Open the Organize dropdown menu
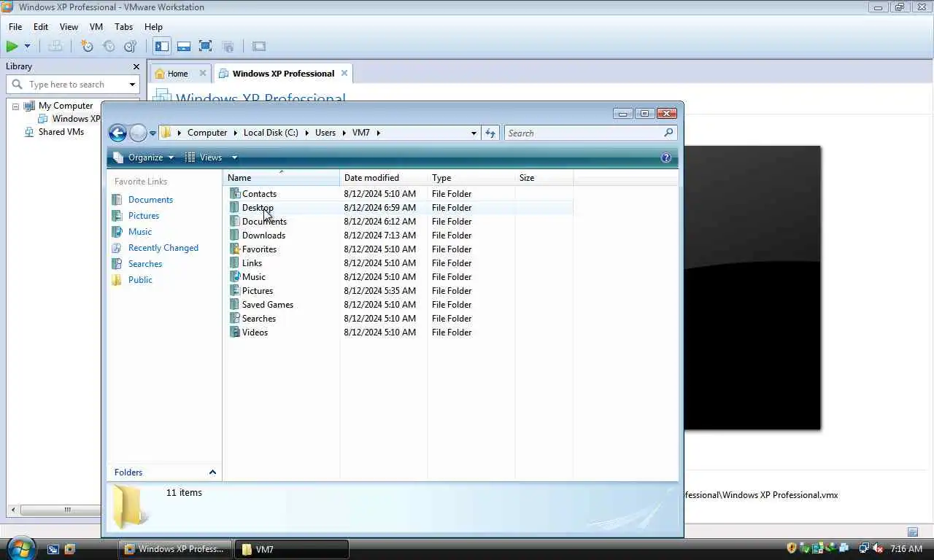 point(144,157)
